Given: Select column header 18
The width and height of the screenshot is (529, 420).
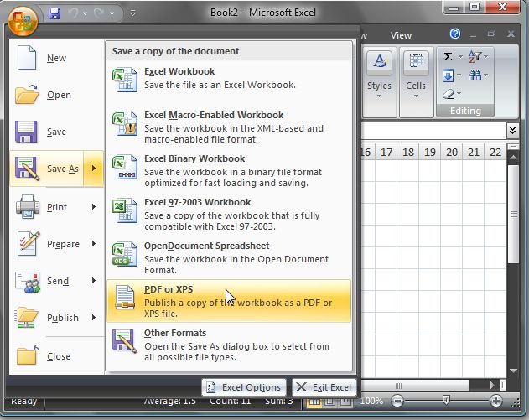Looking at the screenshot, I should [x=408, y=152].
